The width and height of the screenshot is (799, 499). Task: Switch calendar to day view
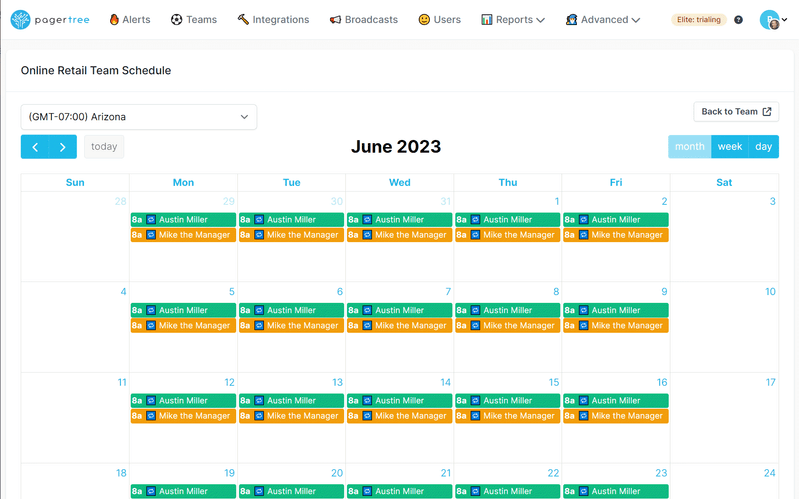click(763, 147)
